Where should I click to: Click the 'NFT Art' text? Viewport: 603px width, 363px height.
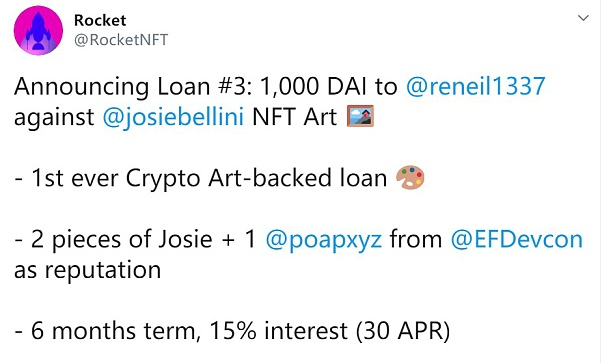(x=295, y=117)
